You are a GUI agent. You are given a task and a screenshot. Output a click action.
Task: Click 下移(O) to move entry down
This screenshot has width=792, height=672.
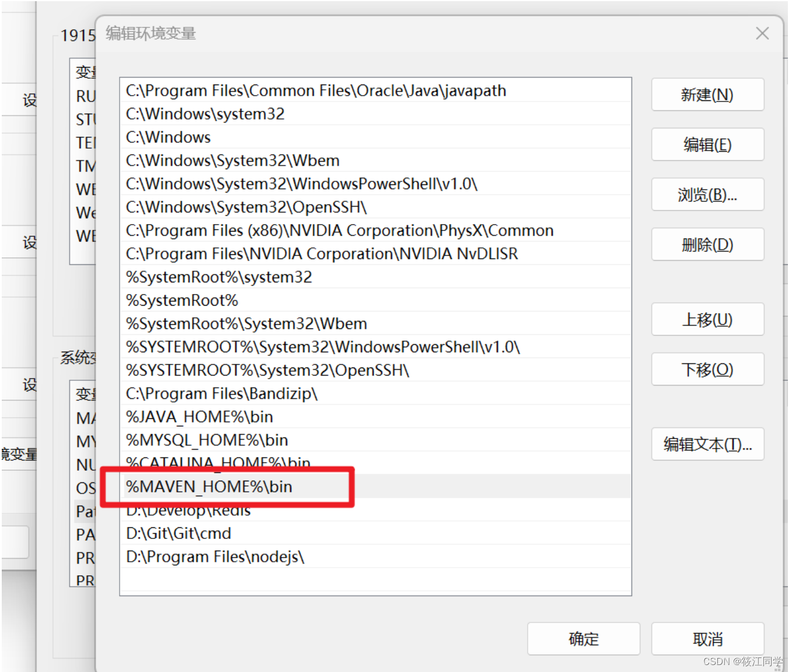point(707,369)
